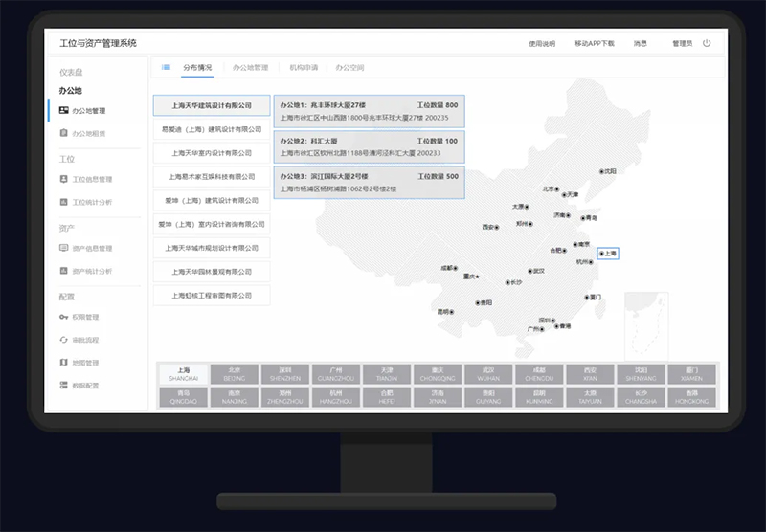This screenshot has width=766, height=532.
Task: Click the 资产统计分析 chart icon
Action: (63, 271)
